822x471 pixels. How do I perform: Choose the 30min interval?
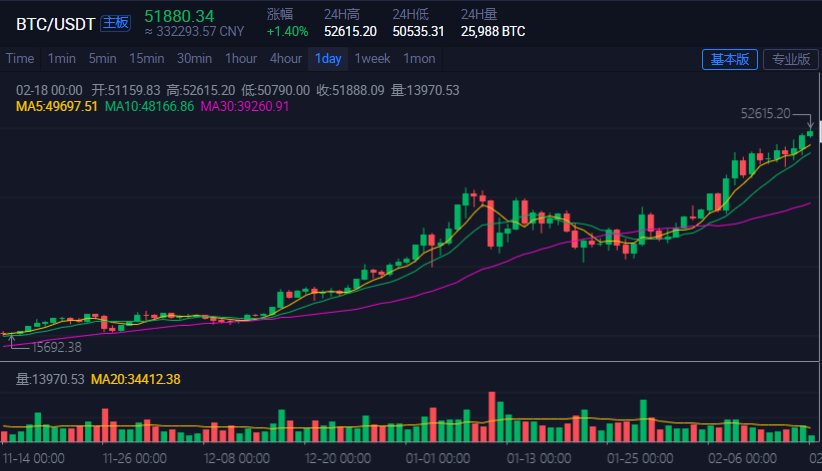pyautogui.click(x=194, y=59)
